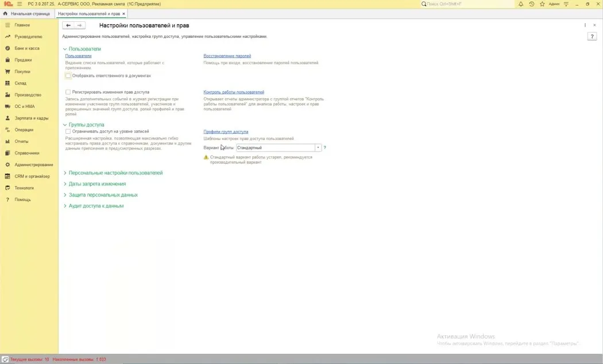Open the Администрирование section
Viewport: 603px width, 364px height.
tap(34, 165)
